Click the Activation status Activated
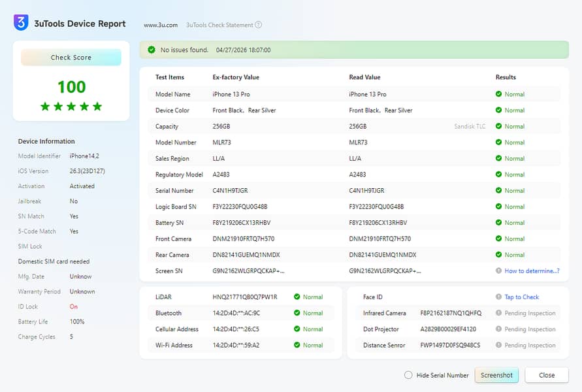The image size is (582, 392). pos(82,186)
